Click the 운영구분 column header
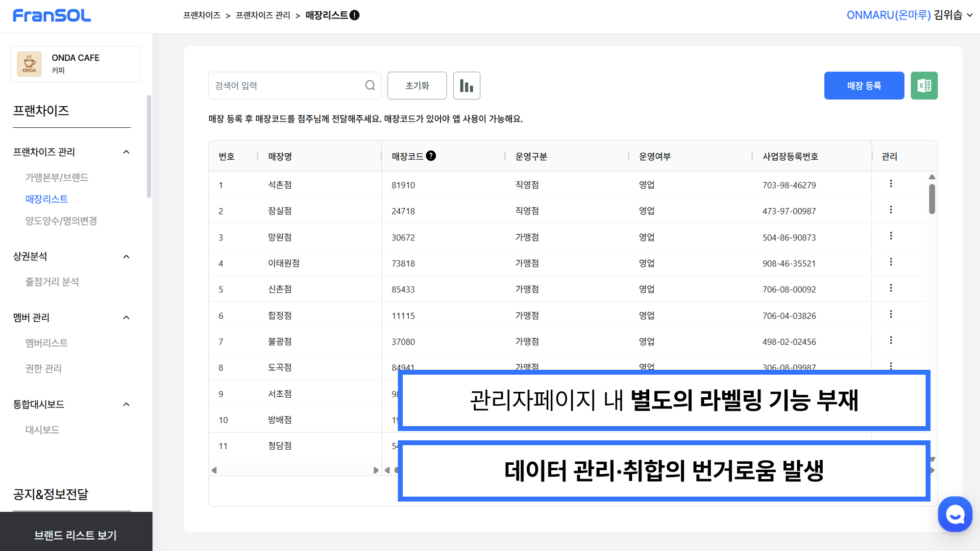Viewport: 980px width, 551px height. pyautogui.click(x=531, y=156)
